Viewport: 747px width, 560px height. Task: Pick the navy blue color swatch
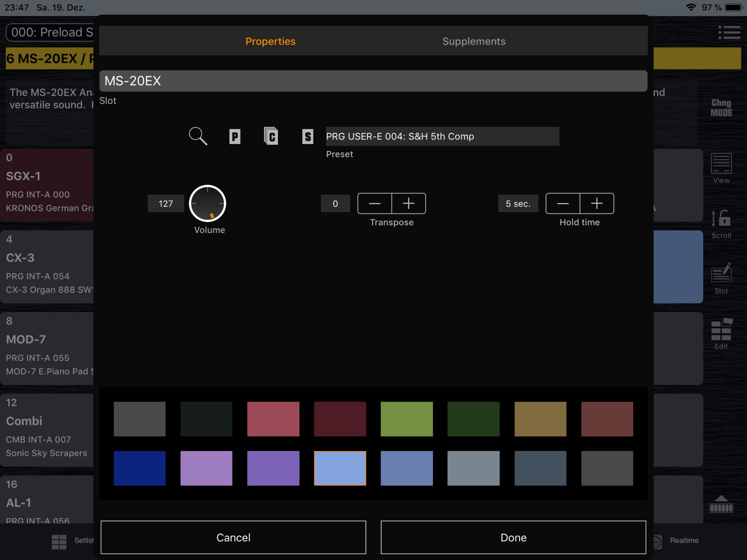point(139,468)
